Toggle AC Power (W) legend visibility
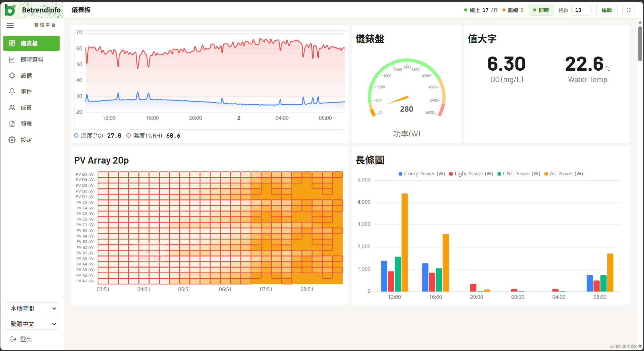The width and height of the screenshot is (644, 351). click(x=564, y=174)
